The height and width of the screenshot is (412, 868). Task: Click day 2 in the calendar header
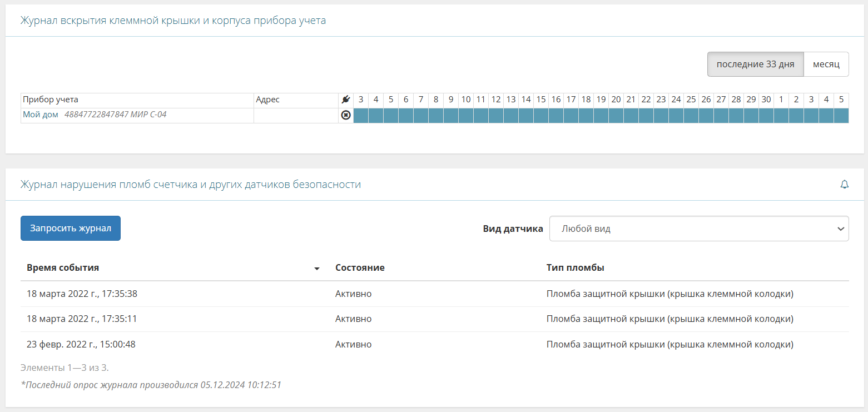[x=796, y=100]
